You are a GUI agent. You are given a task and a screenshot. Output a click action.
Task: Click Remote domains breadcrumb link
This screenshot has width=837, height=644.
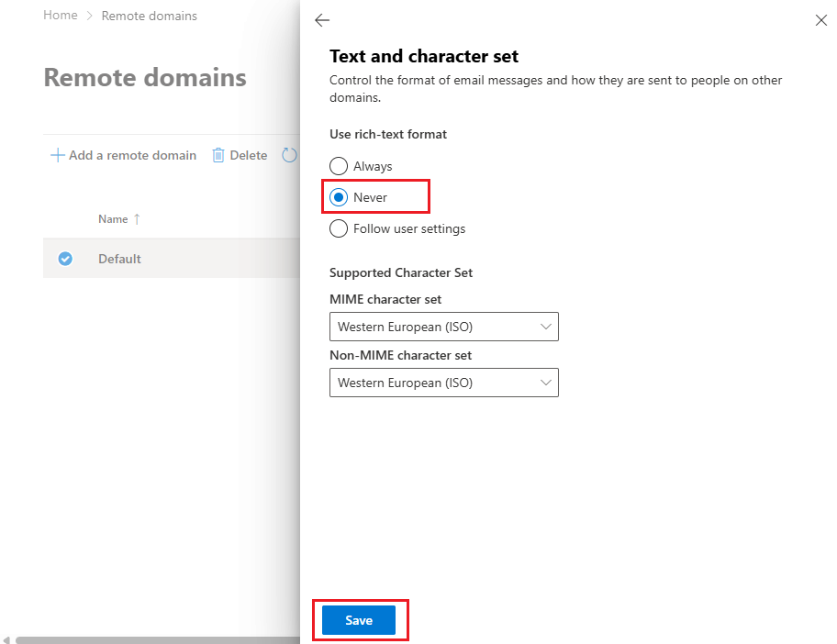click(149, 16)
